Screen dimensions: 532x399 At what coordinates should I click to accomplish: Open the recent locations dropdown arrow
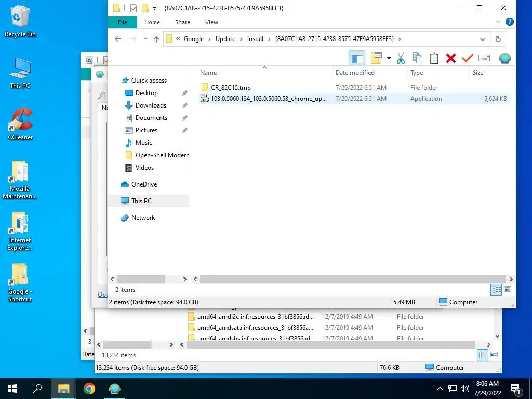tap(145, 39)
